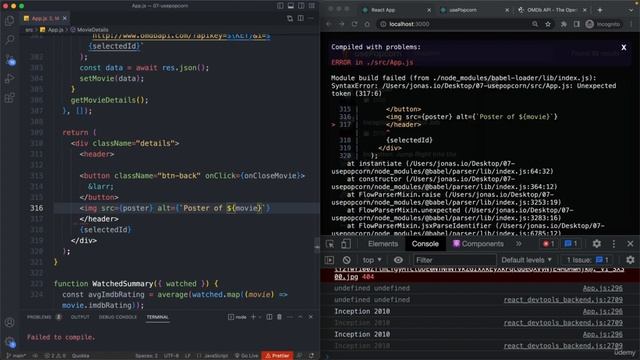Select the DevTools inspect element icon
The width and height of the screenshot is (640, 360).
tap(330, 244)
